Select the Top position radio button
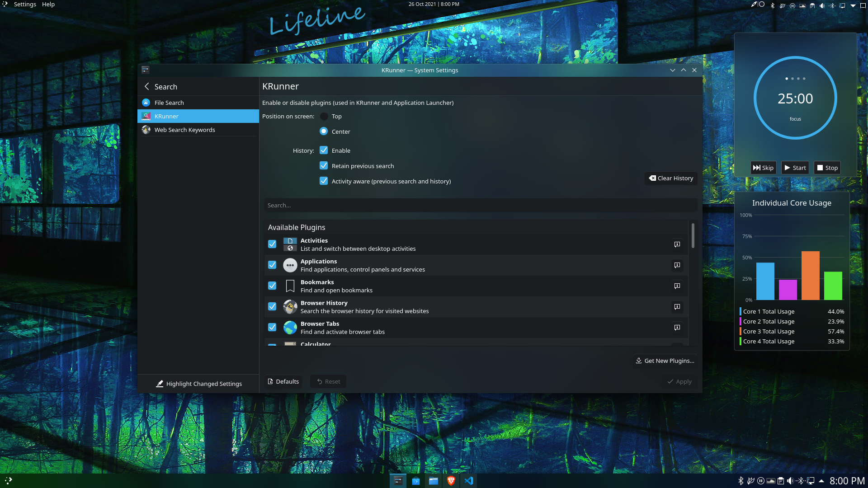Screen dimensions: 868x488 tap(324, 116)
